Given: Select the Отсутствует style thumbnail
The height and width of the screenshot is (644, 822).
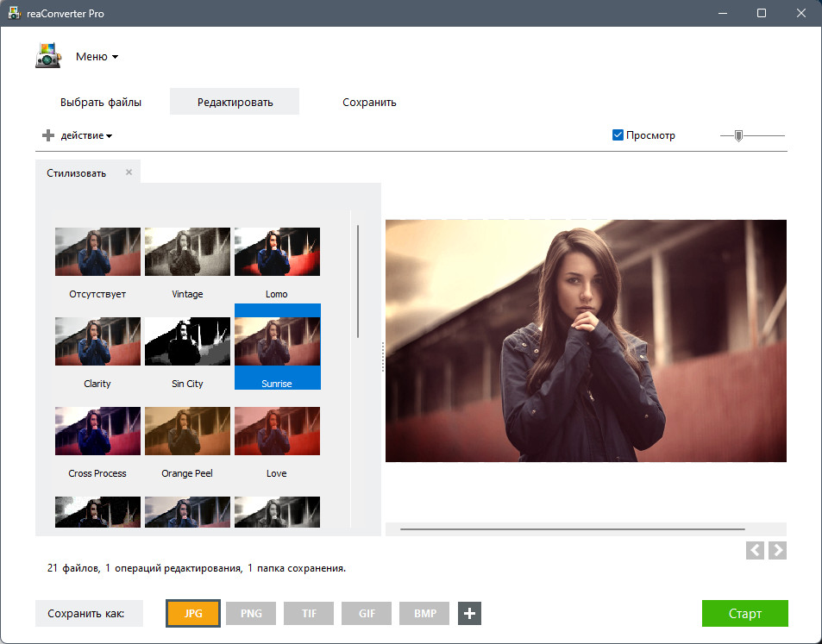Looking at the screenshot, I should tap(97, 252).
